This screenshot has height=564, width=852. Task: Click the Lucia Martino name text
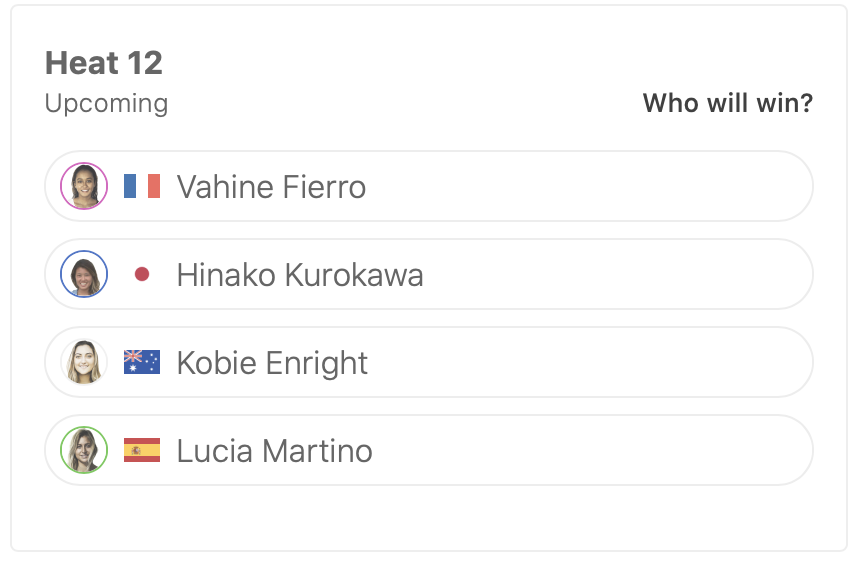pos(274,451)
